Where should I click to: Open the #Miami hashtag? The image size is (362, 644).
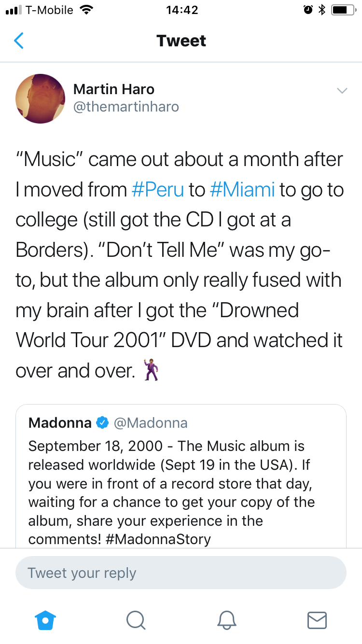(243, 190)
